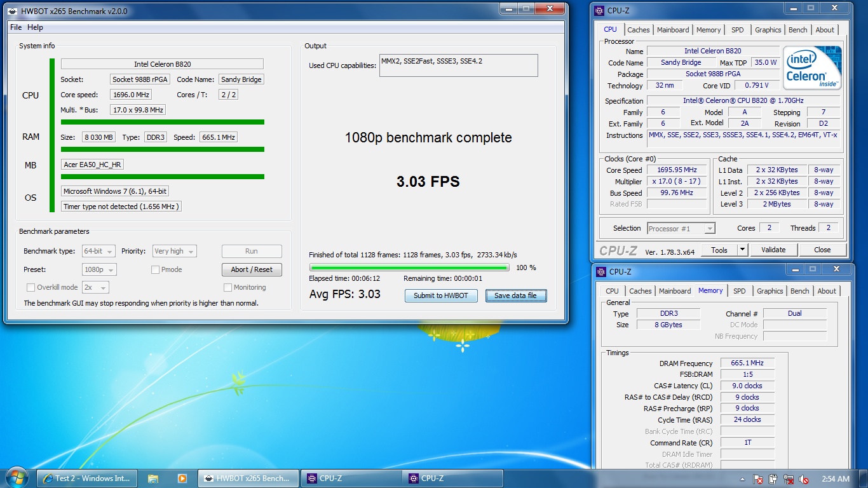This screenshot has height=488, width=868.
Task: Open the Overkill 2x multiplier dropdown
Action: (95, 287)
